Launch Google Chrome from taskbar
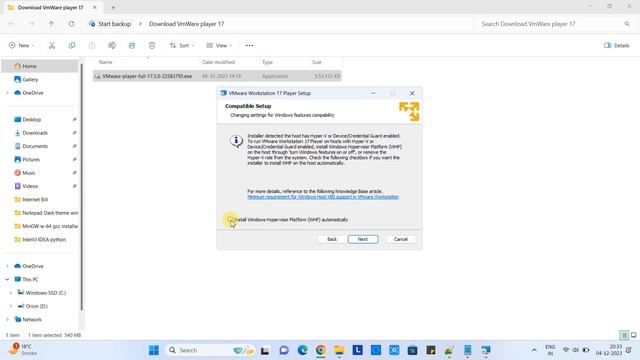Viewport: 640px width, 360px height. coord(321,350)
